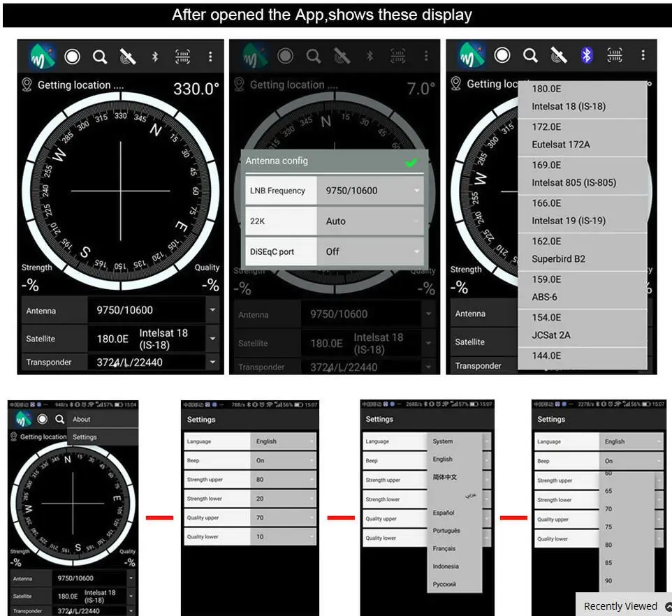The height and width of the screenshot is (616, 672).
Task: Open three-dot overflow menu in first phone screen
Action: click(210, 57)
